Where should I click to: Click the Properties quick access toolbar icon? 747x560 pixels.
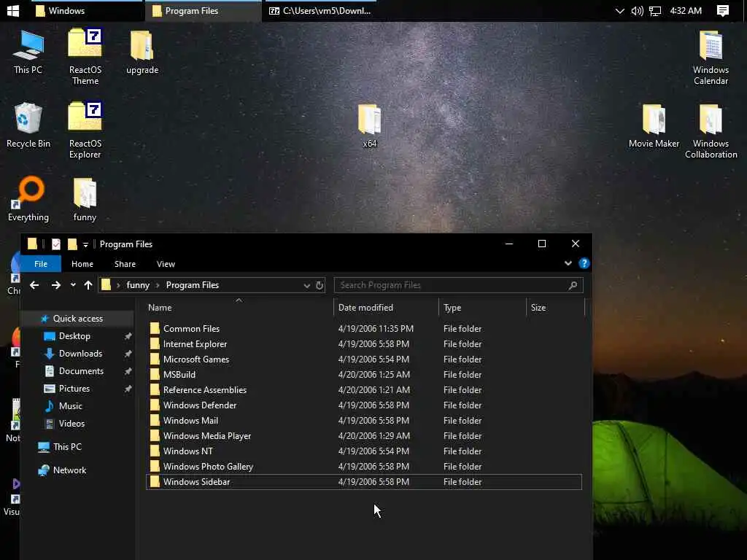56,244
